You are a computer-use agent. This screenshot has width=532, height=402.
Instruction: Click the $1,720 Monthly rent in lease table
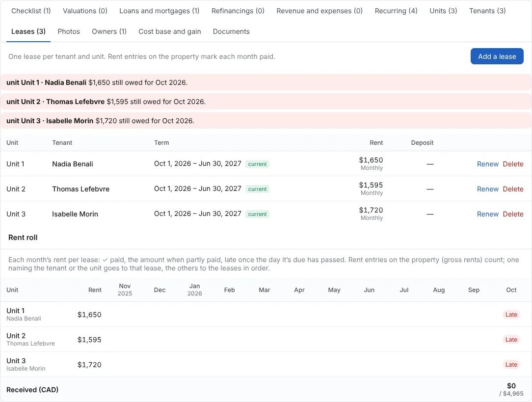click(371, 214)
